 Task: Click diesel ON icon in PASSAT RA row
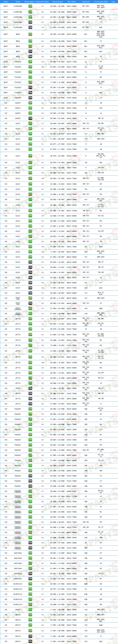30,486
